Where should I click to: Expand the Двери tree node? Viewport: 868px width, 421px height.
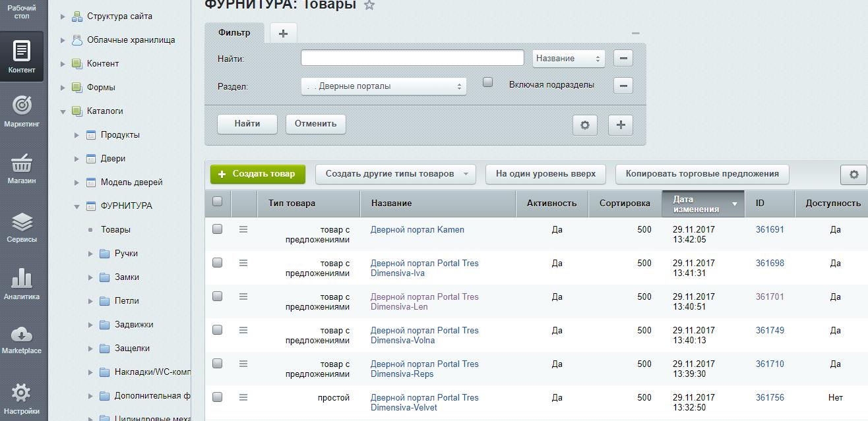click(77, 159)
